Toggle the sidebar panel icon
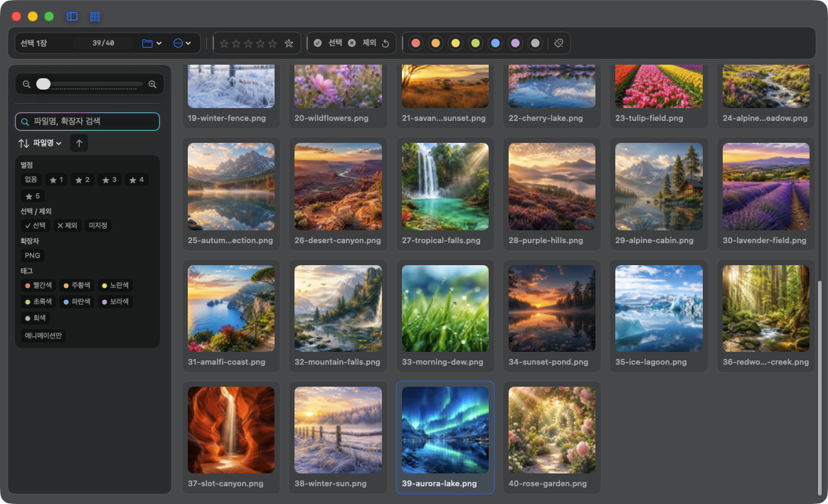Image resolution: width=828 pixels, height=504 pixels. tap(73, 16)
